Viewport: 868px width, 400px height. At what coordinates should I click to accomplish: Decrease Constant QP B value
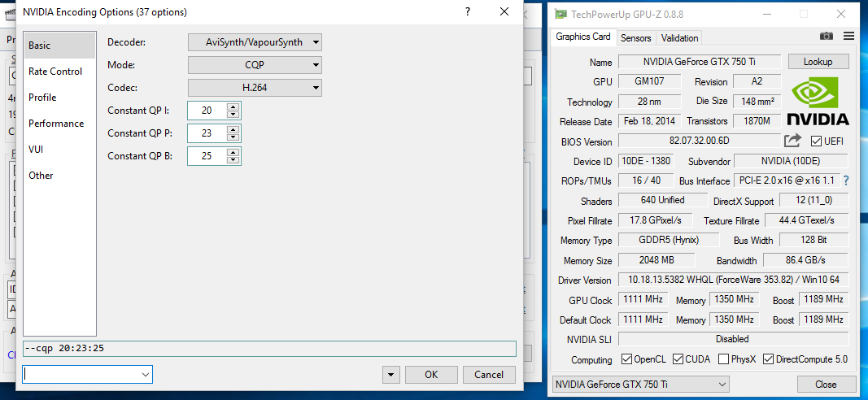coord(233,159)
